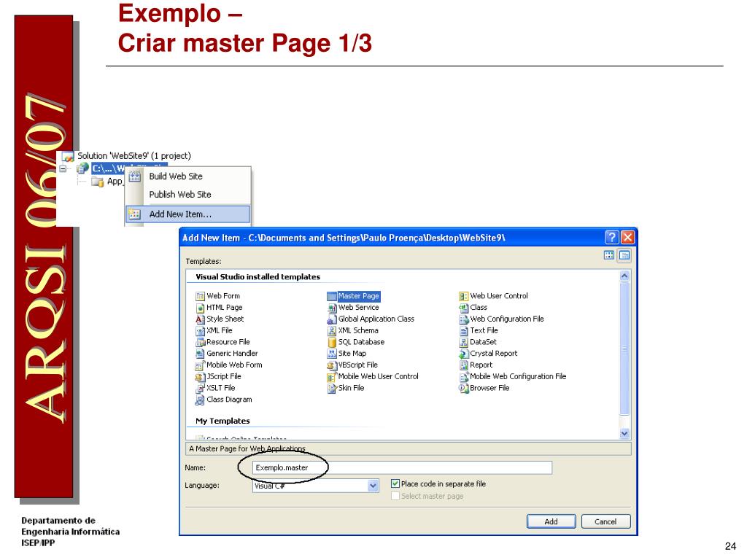
Task: Select the VBScript File template icon
Action: tap(332, 365)
